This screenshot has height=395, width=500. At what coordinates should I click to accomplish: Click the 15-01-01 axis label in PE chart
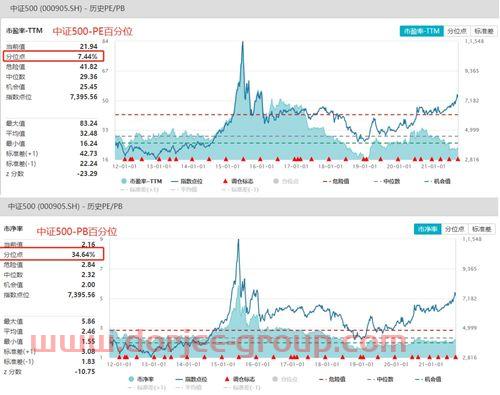227,166
